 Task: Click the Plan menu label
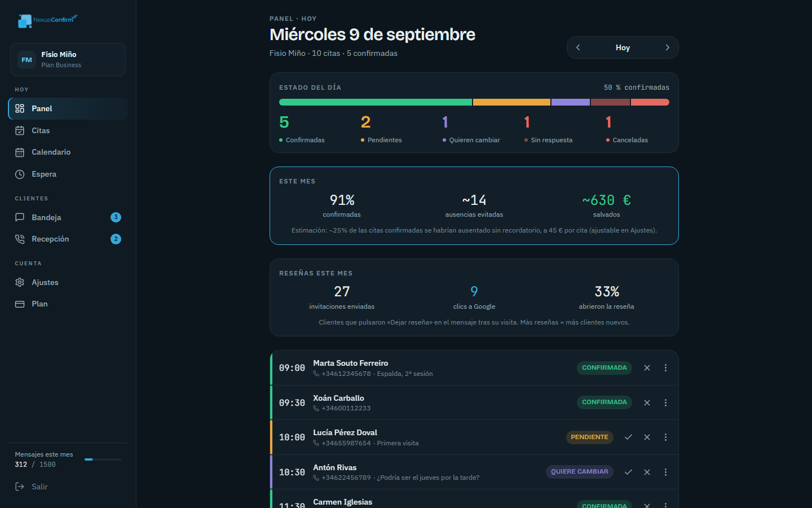tap(39, 304)
